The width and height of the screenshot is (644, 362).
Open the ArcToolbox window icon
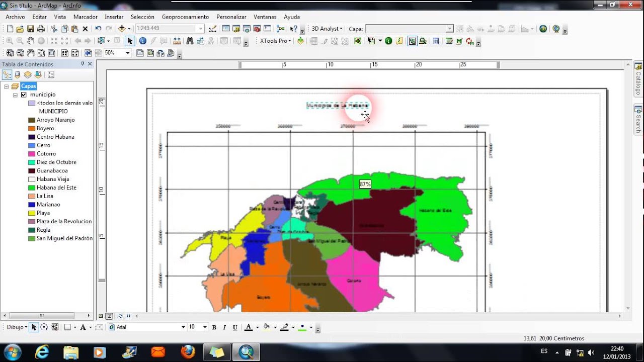(x=257, y=29)
